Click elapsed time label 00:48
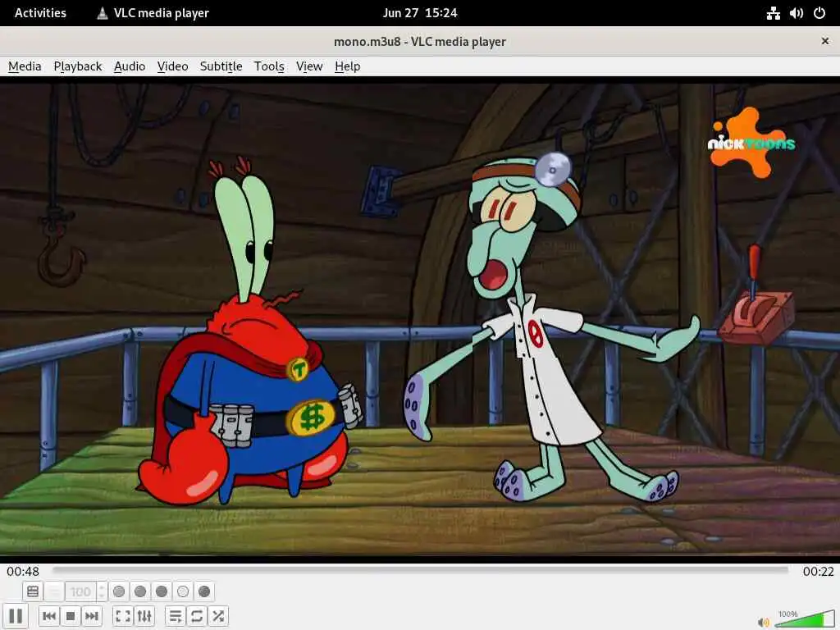Viewport: 840px width, 630px height. 23,572
